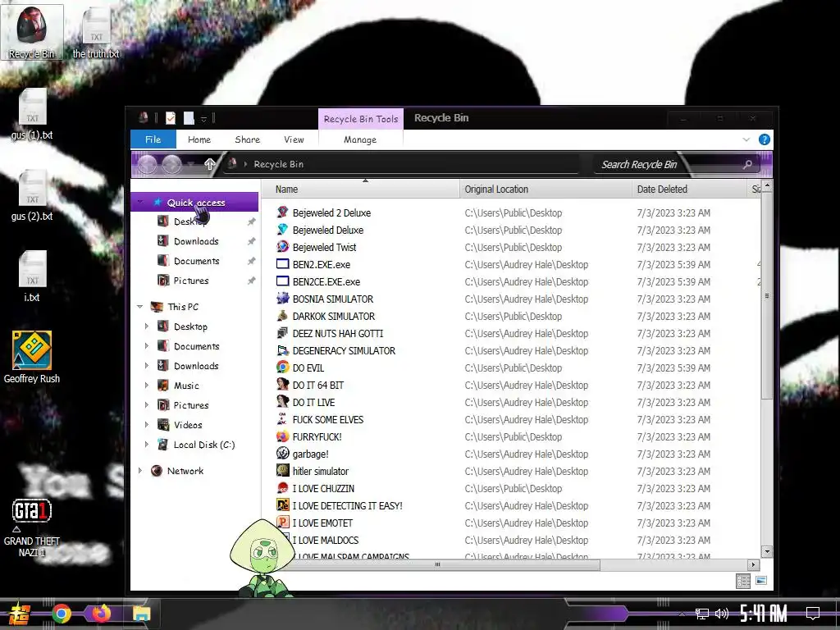
Task: Click Recycle Bin in address breadcrumb
Action: (x=279, y=164)
